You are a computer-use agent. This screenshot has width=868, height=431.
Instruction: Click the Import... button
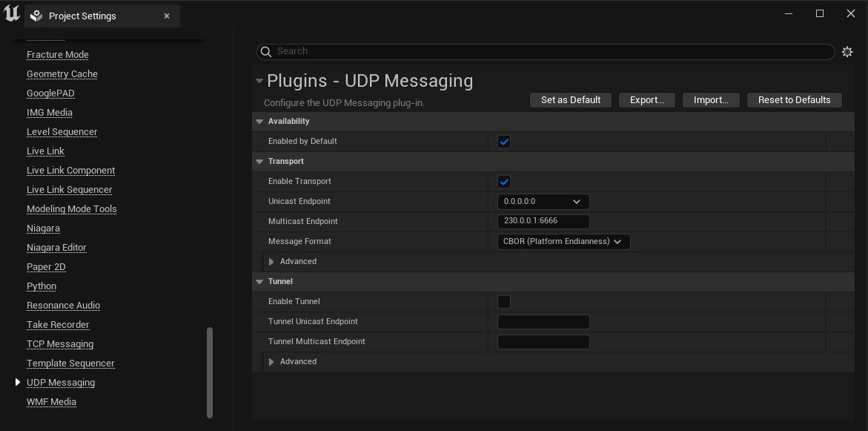[712, 100]
